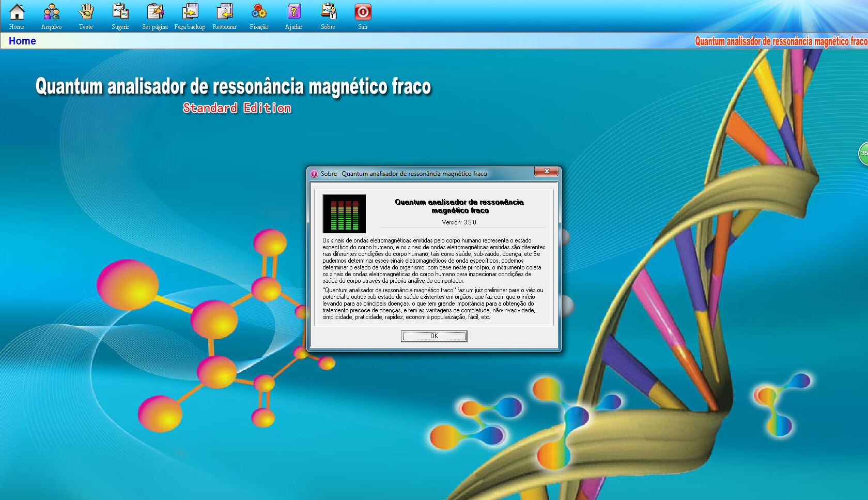The image size is (868, 500).
Task: Confirm the About dialog with OK
Action: [434, 335]
